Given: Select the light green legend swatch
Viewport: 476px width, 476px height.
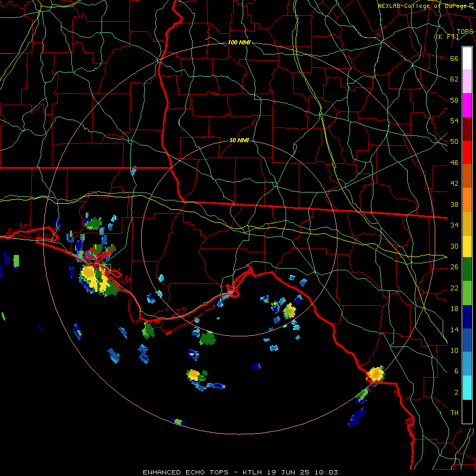Looking at the screenshot, I should [x=467, y=293].
